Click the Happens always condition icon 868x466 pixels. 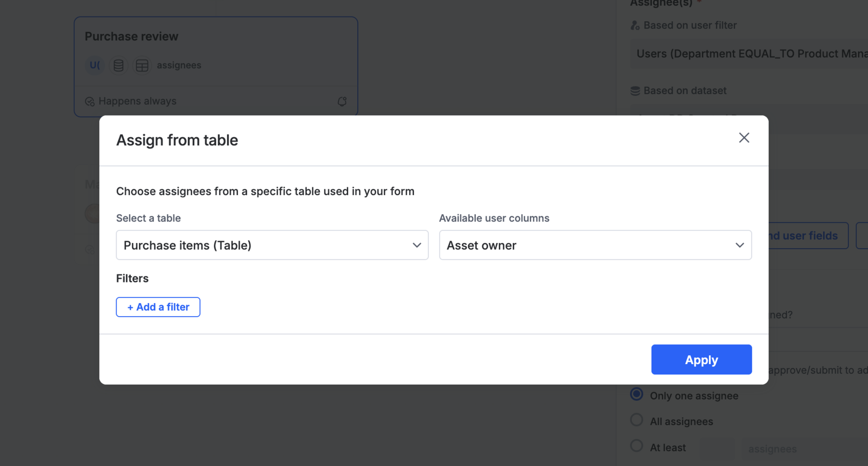click(90, 101)
